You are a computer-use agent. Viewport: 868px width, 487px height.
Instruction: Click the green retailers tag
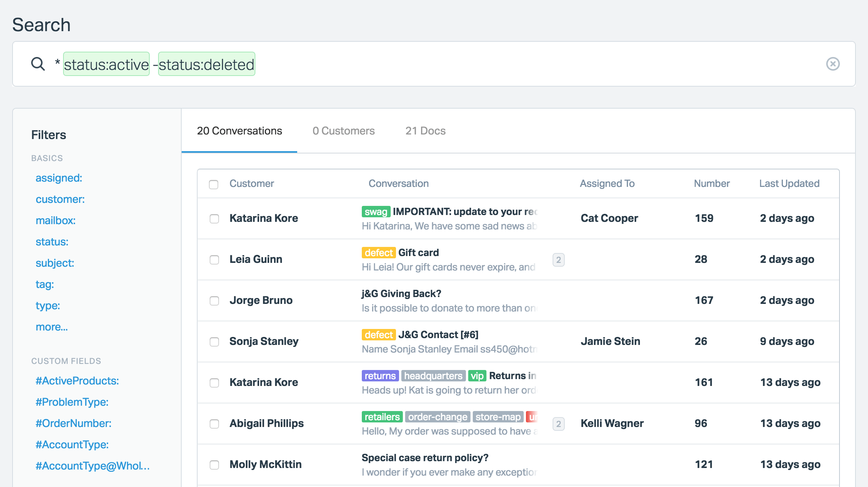click(382, 417)
